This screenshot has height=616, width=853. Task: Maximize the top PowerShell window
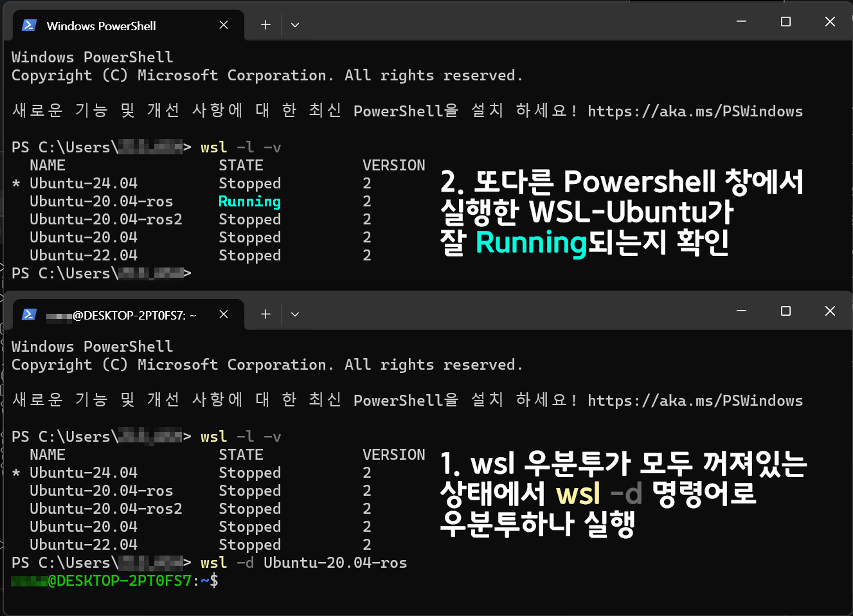tap(786, 22)
